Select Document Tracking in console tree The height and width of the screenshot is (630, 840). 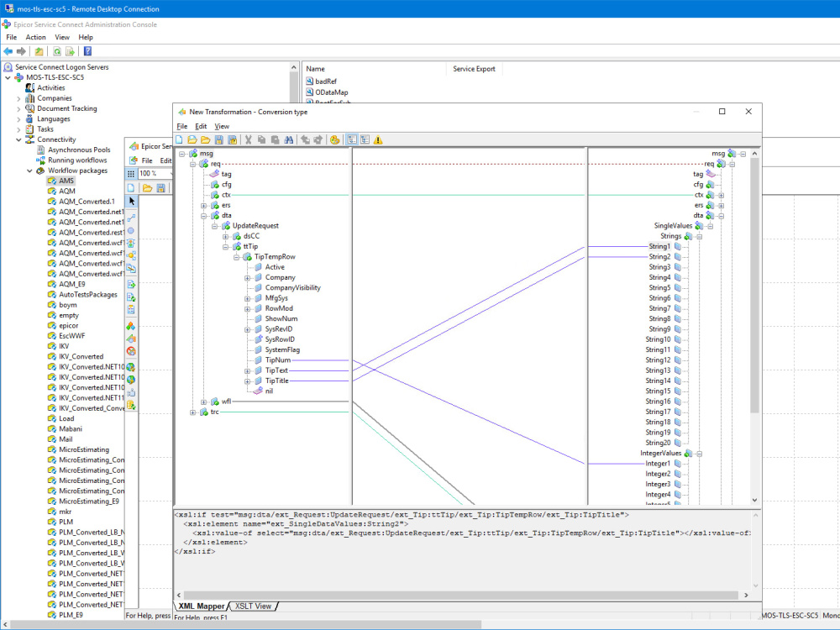coord(67,108)
